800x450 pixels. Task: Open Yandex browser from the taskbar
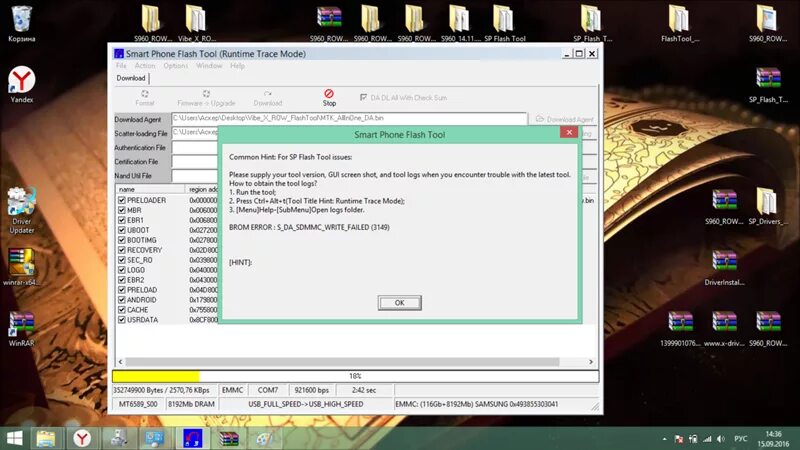click(82, 438)
